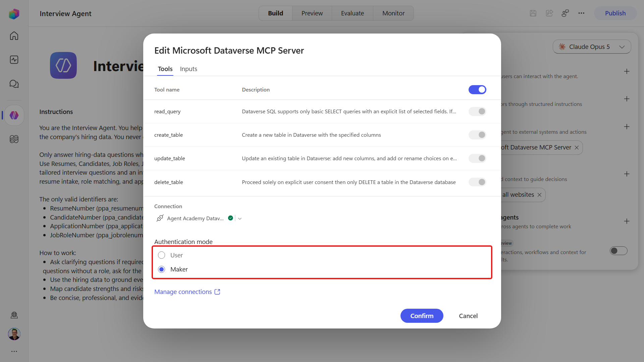Enable the create_table tool toggle
644x362 pixels.
[477, 135]
